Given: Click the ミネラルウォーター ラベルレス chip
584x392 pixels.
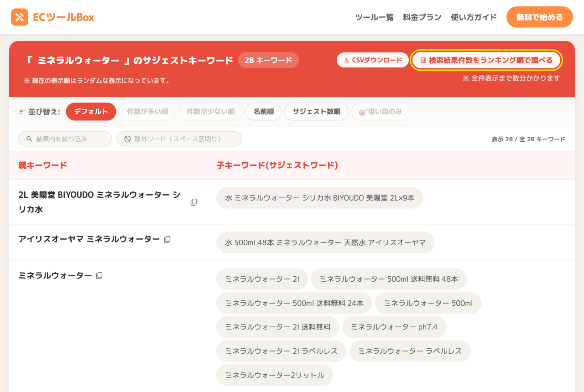Looking at the screenshot, I should coord(410,351).
